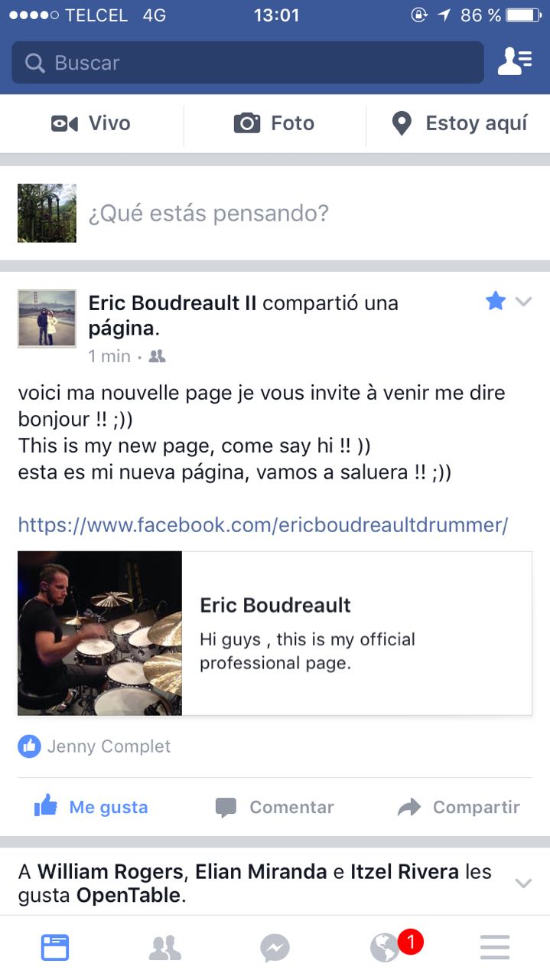This screenshot has width=550, height=980.
Task: Tap the Foto camera icon
Action: point(246,123)
